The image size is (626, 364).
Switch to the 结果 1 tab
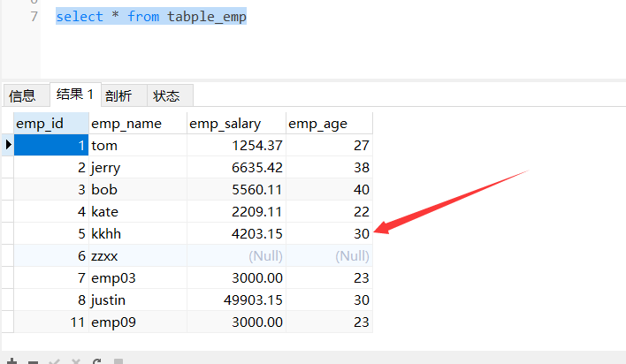tap(75, 95)
